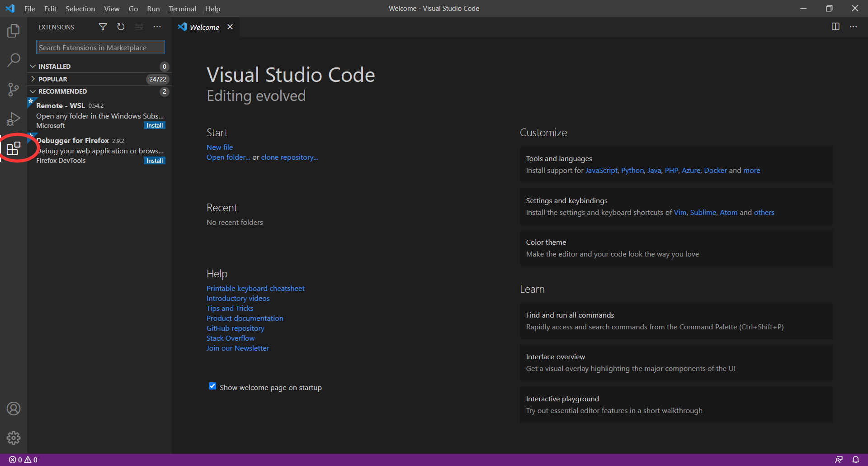Open the Explorer view in activity bar

[14, 31]
